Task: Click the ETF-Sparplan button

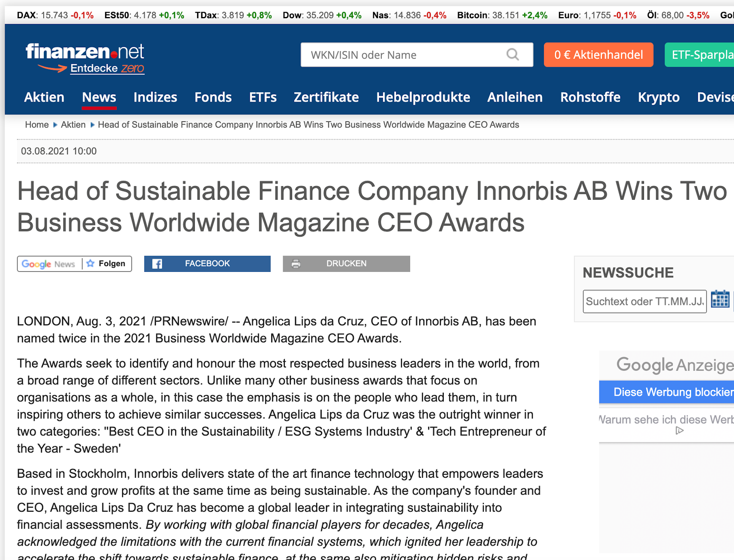Action: coord(703,55)
